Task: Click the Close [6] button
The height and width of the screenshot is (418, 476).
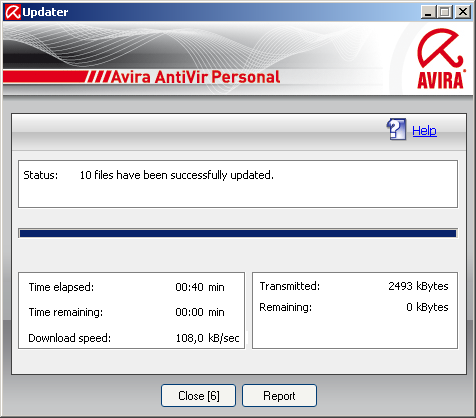Action: 198,396
